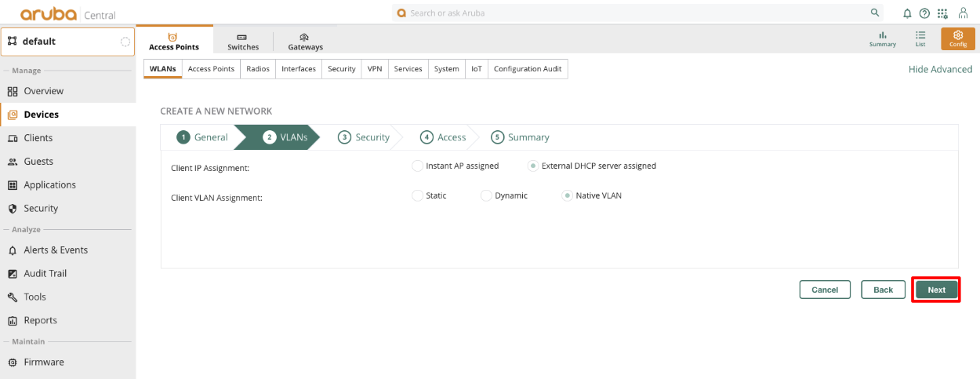Select Static client VLAN assignment

pyautogui.click(x=417, y=195)
